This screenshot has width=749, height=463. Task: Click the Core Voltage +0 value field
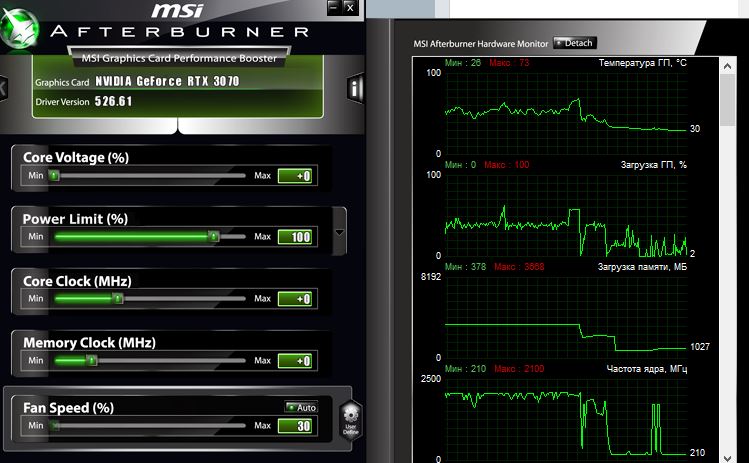[295, 176]
